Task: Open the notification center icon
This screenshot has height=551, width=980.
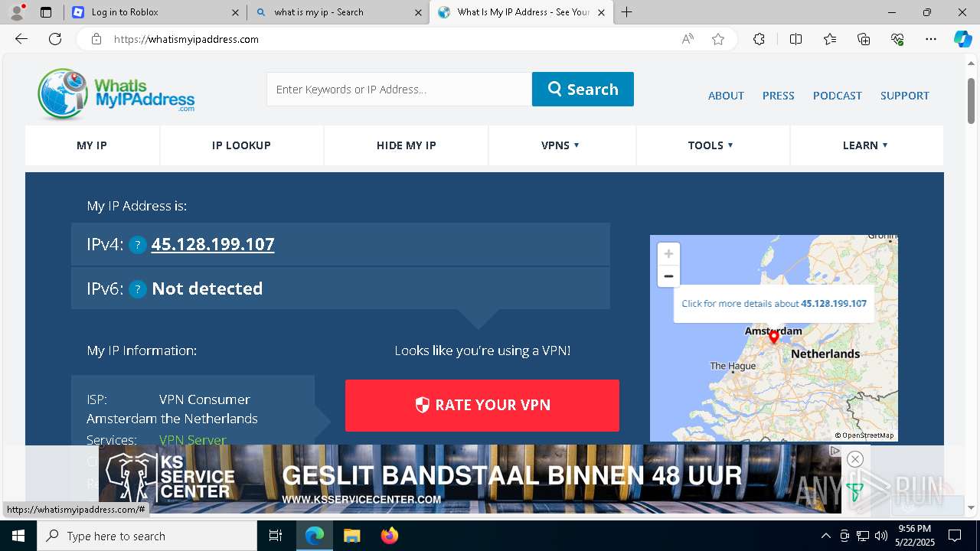Action: coord(955,536)
